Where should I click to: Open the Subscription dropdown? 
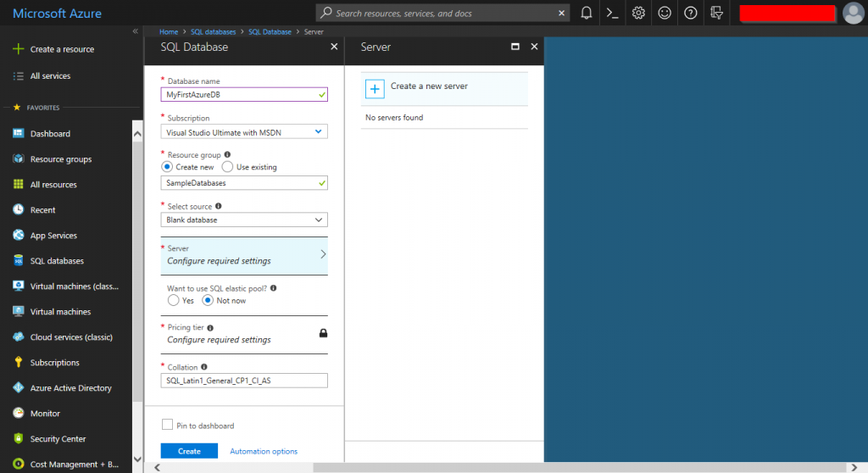pyautogui.click(x=244, y=132)
